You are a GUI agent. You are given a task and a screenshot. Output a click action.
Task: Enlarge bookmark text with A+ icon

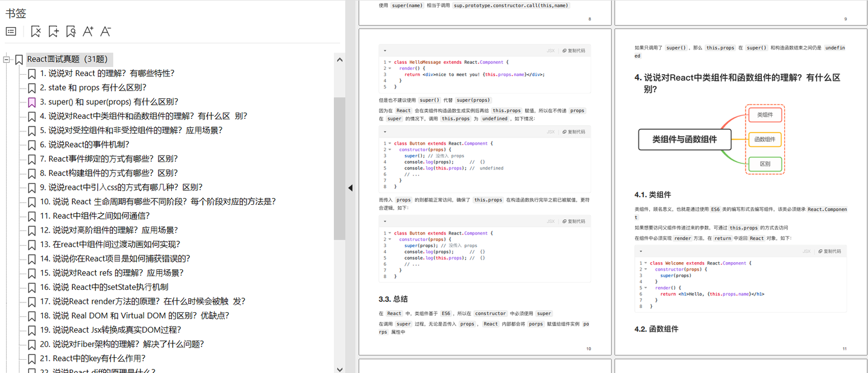88,31
